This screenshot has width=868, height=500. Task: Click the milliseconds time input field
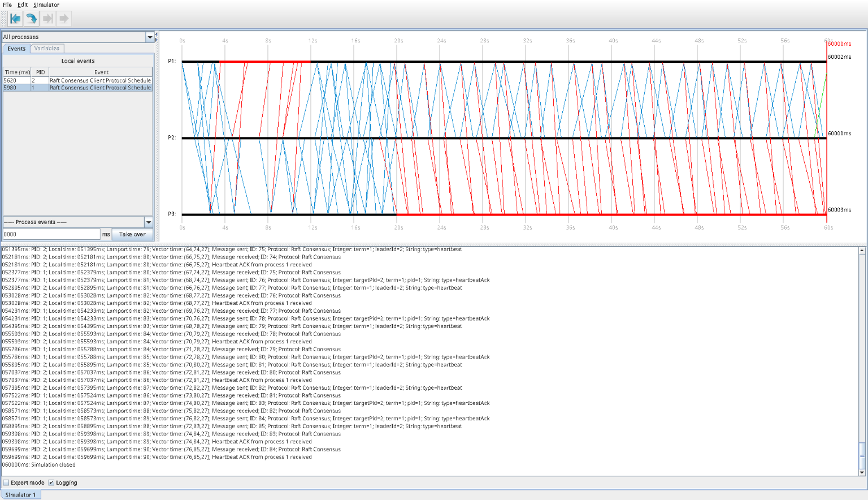click(x=51, y=234)
